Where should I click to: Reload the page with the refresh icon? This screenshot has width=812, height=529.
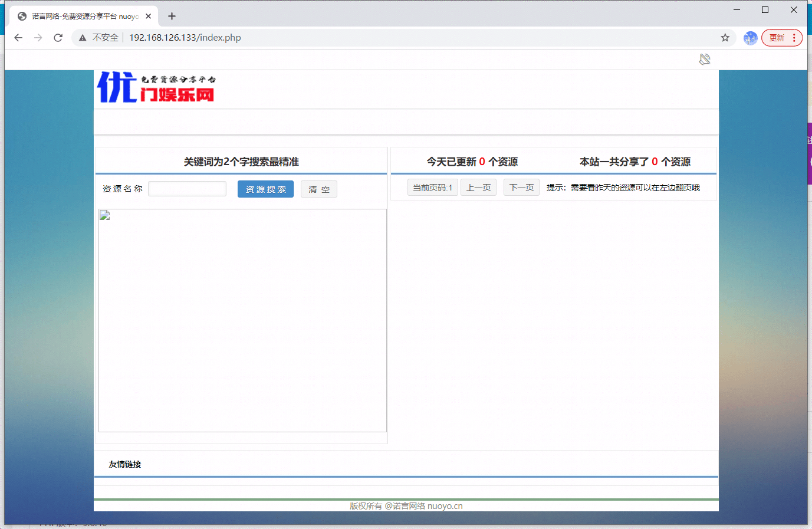coord(58,38)
